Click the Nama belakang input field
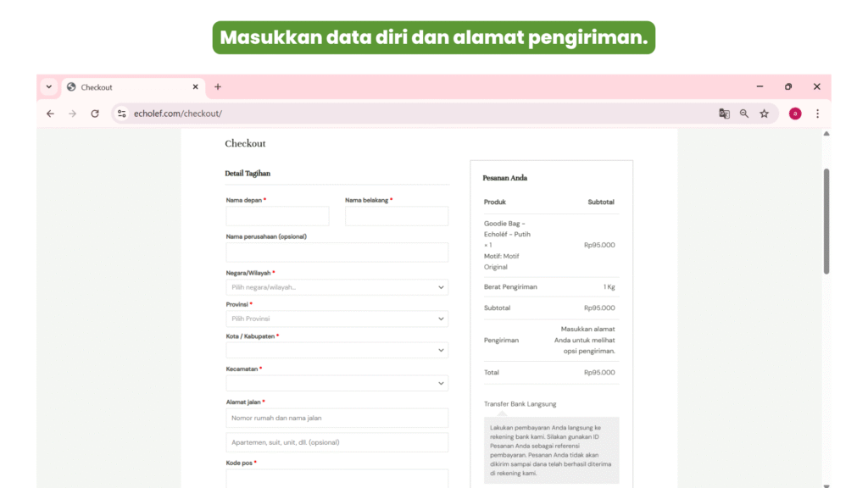This screenshot has height=488, width=868. (x=396, y=216)
